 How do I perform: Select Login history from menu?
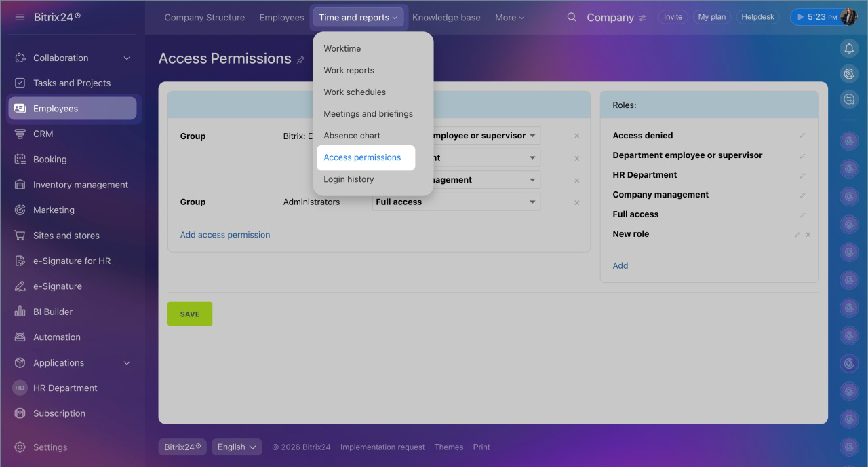(349, 179)
